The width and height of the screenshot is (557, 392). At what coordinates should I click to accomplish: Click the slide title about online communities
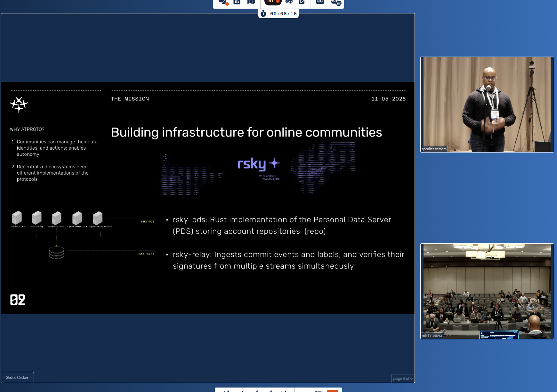click(246, 132)
